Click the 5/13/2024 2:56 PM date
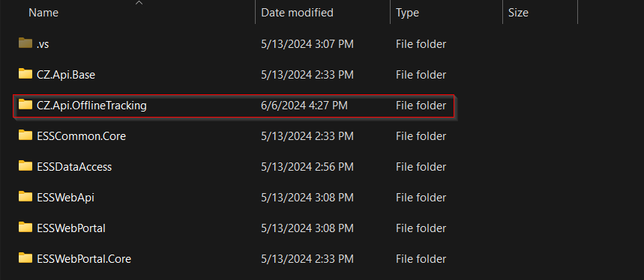The image size is (644, 280). point(307,167)
